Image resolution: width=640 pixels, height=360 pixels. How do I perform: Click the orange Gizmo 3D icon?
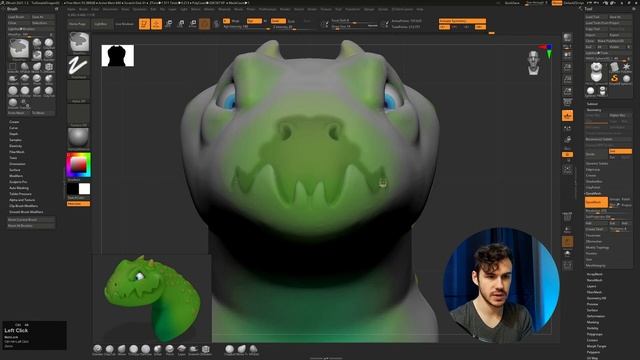click(x=205, y=24)
